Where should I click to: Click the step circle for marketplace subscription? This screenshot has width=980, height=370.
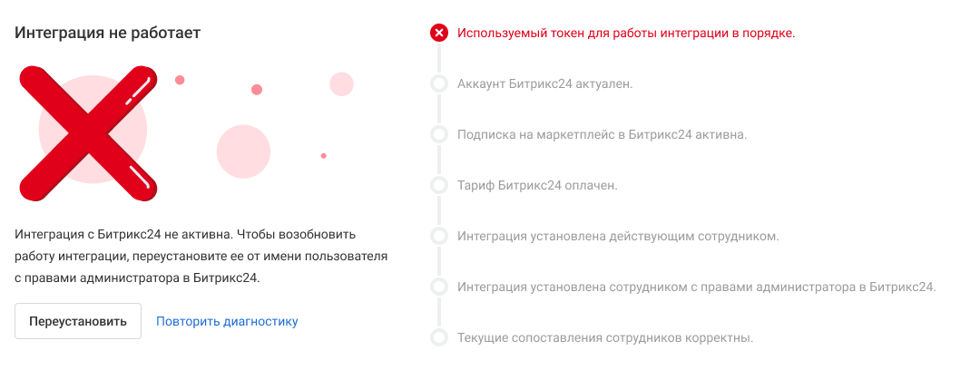point(439,135)
